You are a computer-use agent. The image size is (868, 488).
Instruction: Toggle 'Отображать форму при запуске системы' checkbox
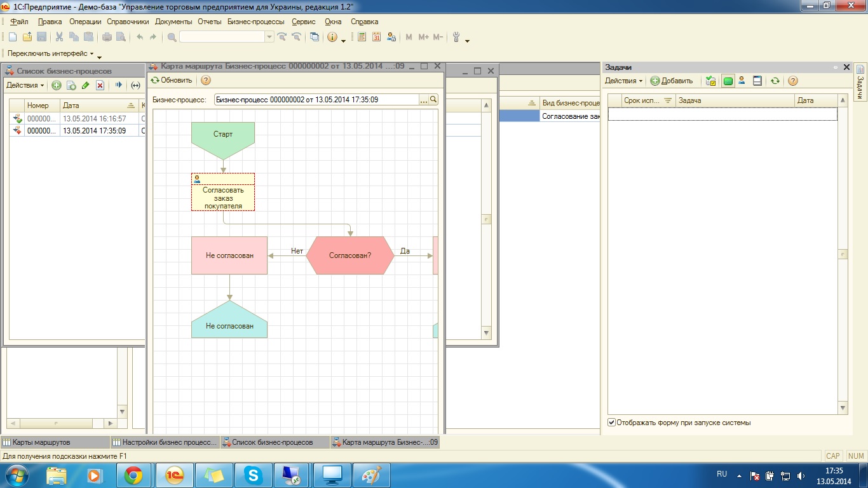(611, 423)
